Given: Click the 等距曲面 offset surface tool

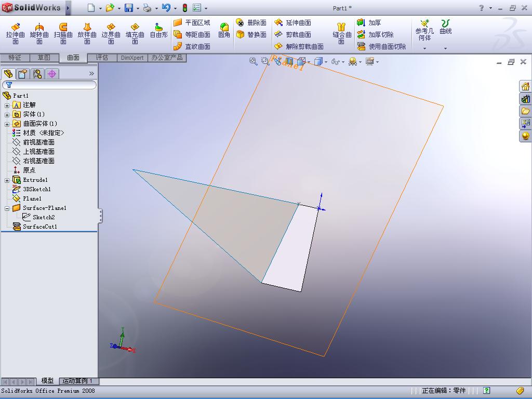Looking at the screenshot, I should (x=192, y=35).
